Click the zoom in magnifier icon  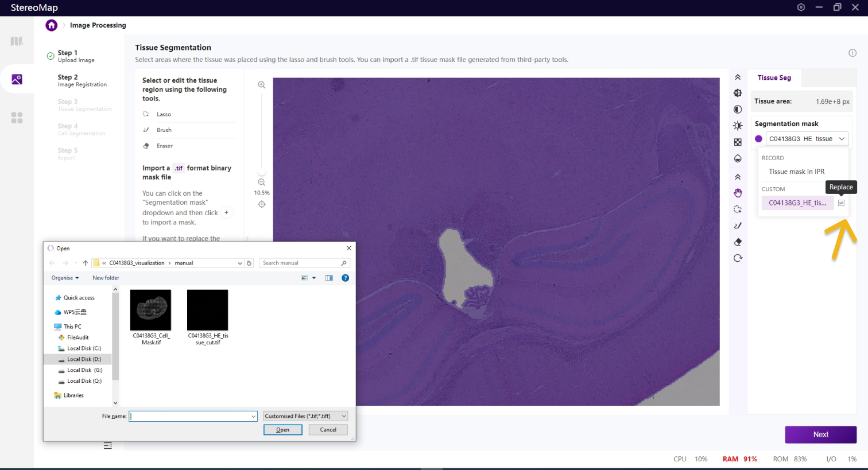(262, 85)
